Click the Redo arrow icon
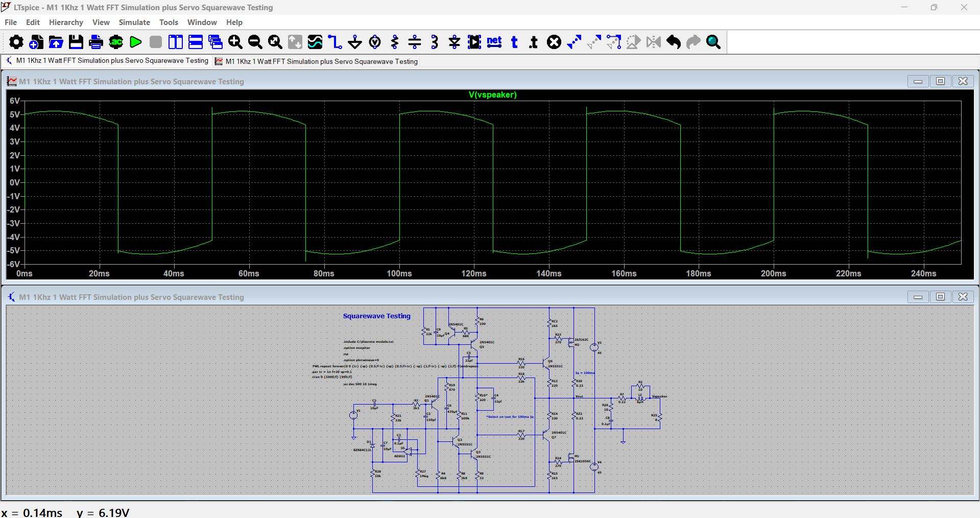Screen dimensions: 980x518 tap(694, 42)
